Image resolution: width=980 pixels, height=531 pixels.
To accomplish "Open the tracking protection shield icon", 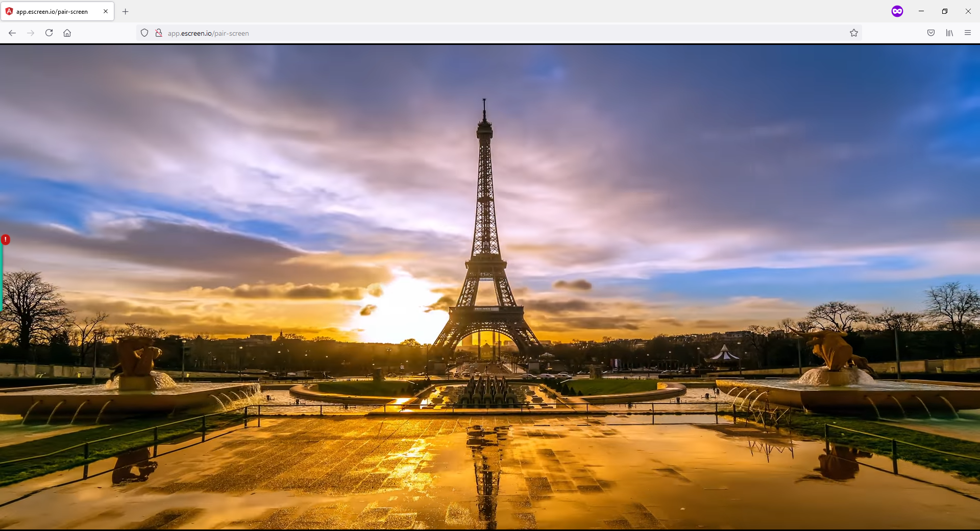I will point(144,33).
